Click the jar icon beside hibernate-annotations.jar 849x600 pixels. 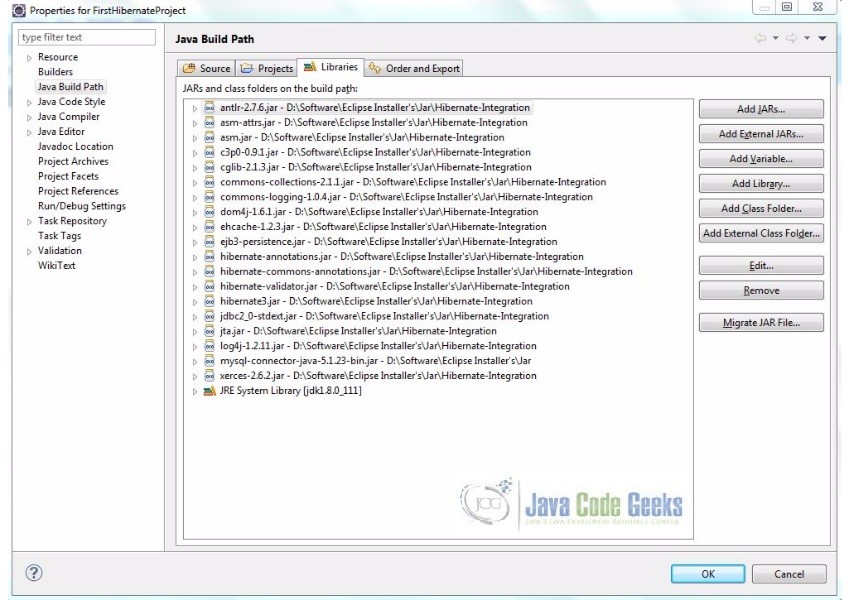[x=209, y=257]
